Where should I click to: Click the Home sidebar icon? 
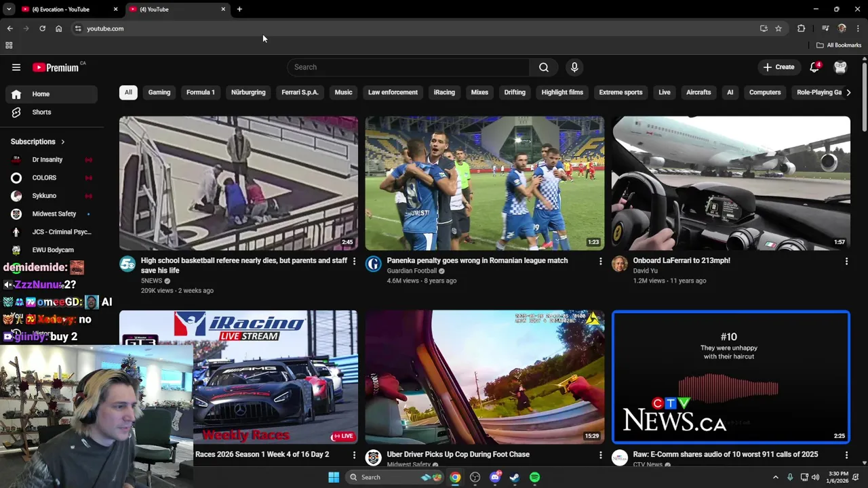[x=16, y=94]
